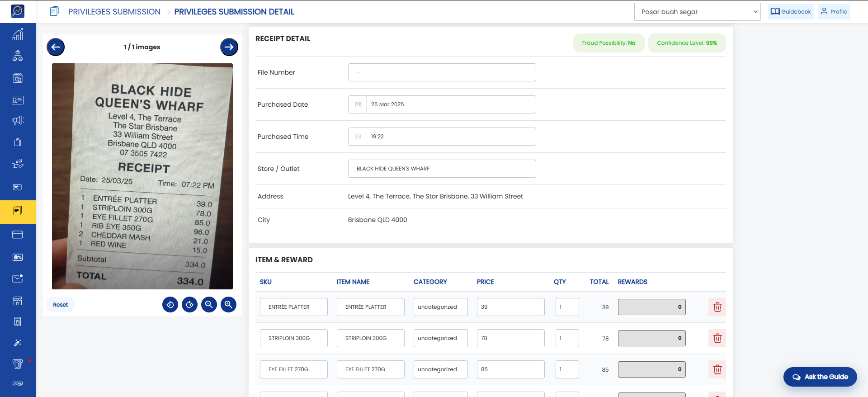Open the Purchased Date calendar picker
Viewport: 868px width, 397px height.
pos(358,104)
